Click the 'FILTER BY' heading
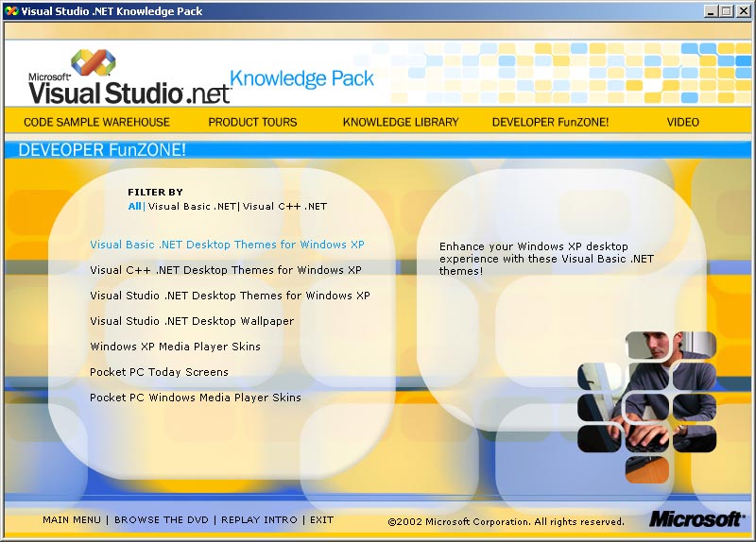This screenshot has width=756, height=542. [x=155, y=193]
